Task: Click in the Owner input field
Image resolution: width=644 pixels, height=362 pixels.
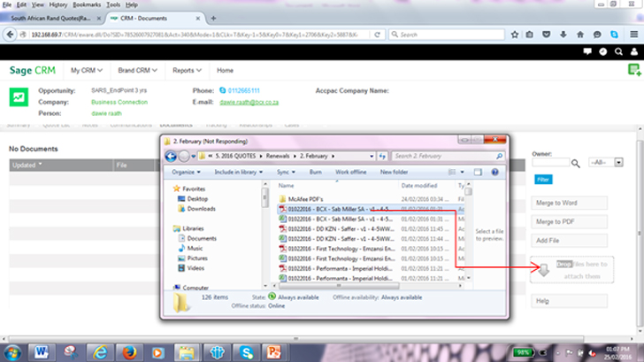Action: (x=551, y=162)
